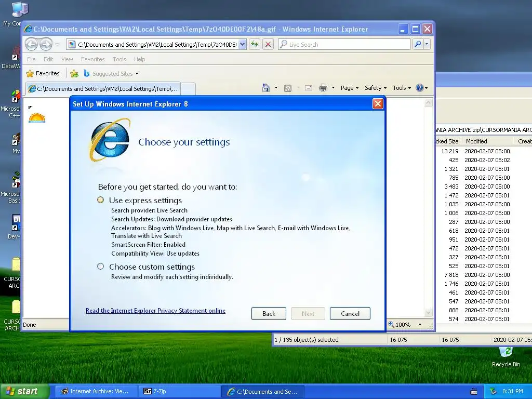Switch to Internet Archive taskbar item
532x399 pixels.
point(96,391)
